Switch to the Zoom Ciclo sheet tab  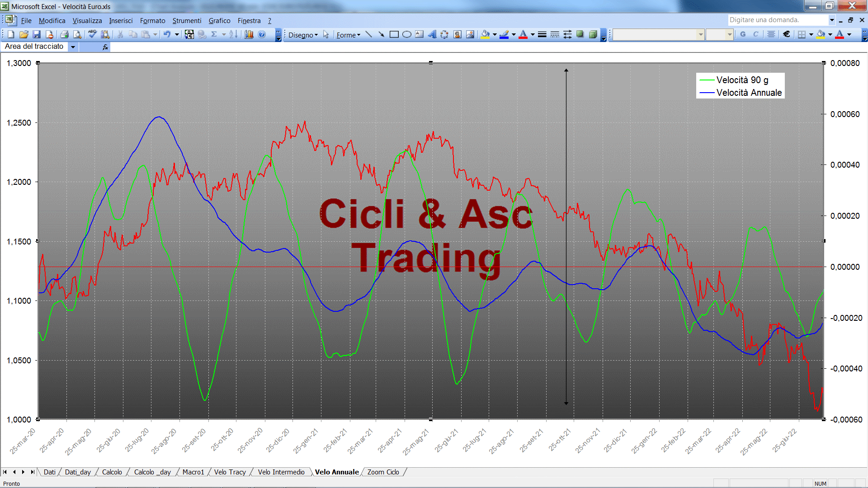(383, 472)
